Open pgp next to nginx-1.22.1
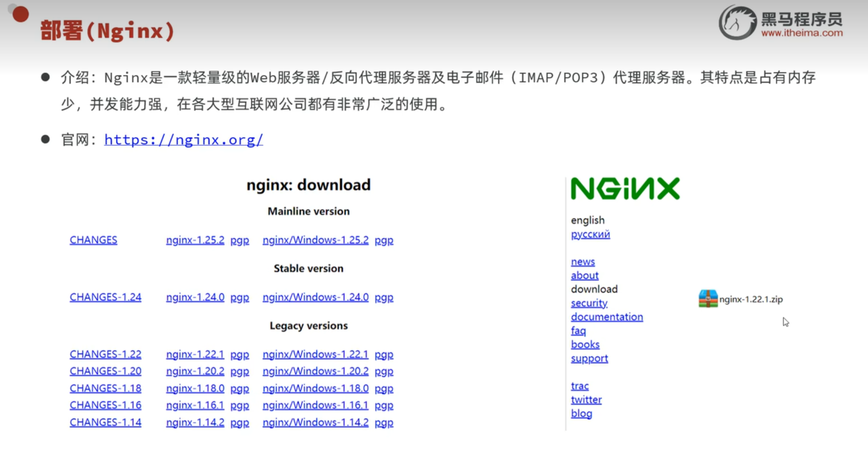 [239, 355]
